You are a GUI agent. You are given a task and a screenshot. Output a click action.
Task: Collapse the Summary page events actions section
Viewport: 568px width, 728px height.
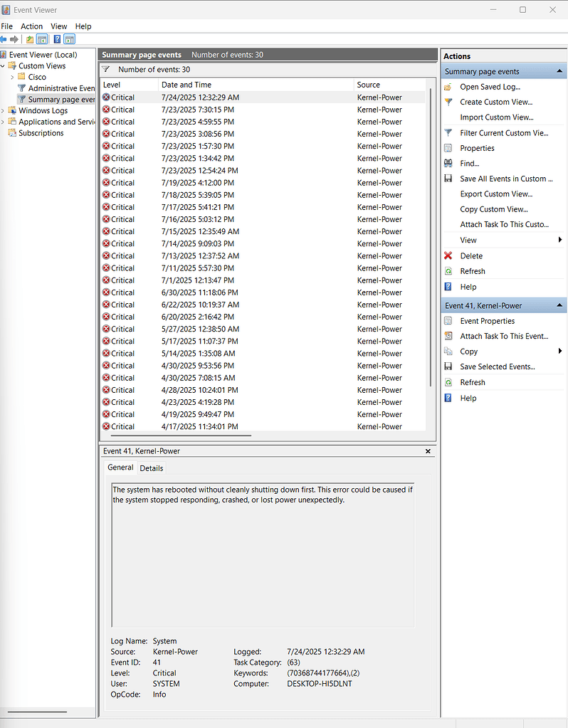[x=559, y=71]
